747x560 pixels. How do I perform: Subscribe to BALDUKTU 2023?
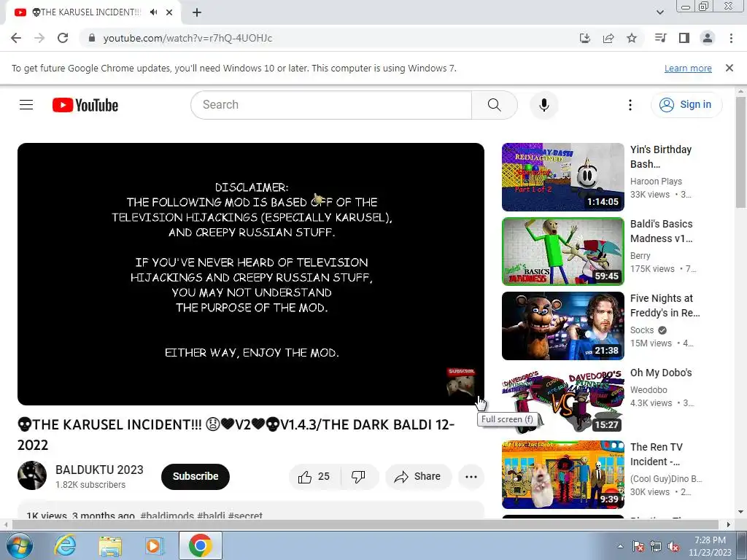click(x=196, y=477)
